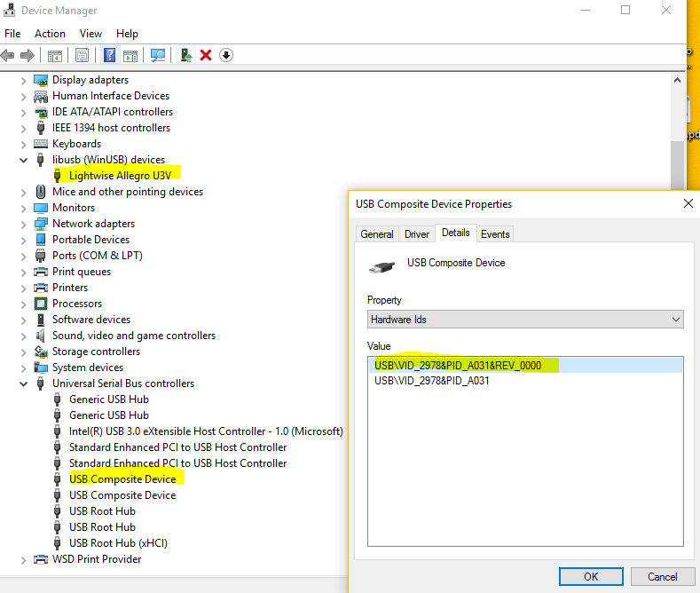
Task: Click the Disable device down-arrow icon
Action: 226,55
